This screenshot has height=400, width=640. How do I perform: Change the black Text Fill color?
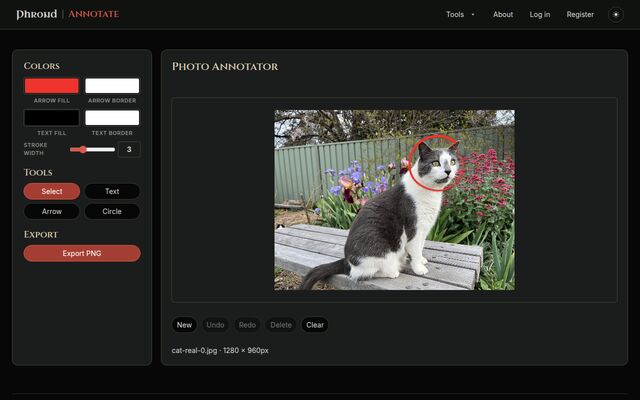point(51,118)
